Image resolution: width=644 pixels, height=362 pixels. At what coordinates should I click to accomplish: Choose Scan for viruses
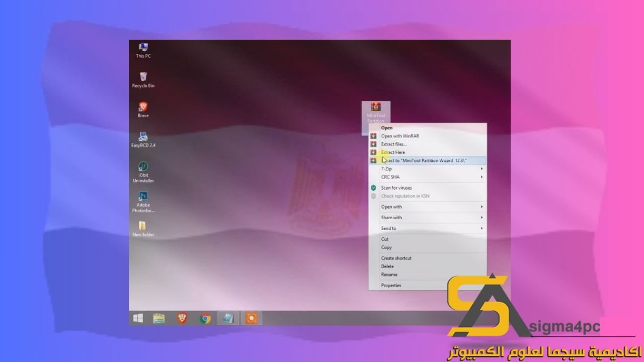coord(428,188)
